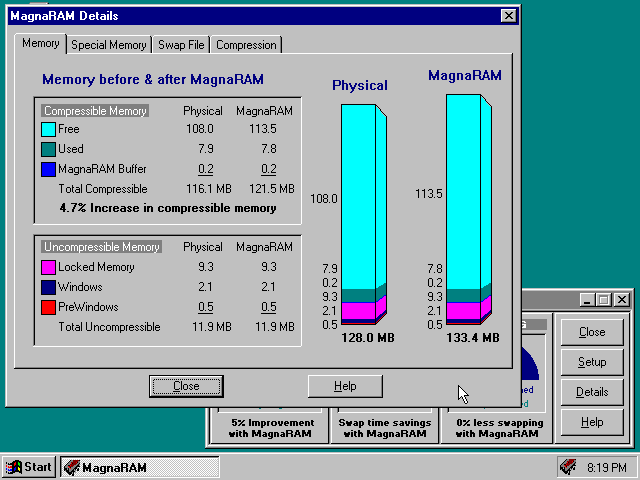Click MagnaRAM icon in system tray

point(568,467)
